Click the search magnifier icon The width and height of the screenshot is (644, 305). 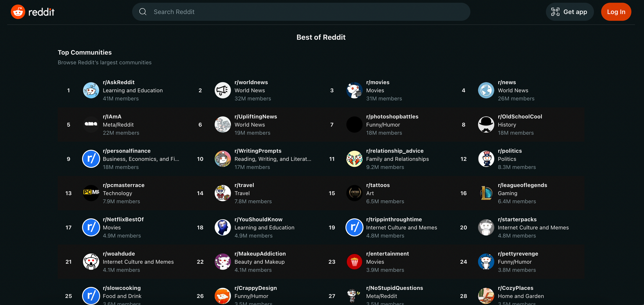tap(143, 12)
